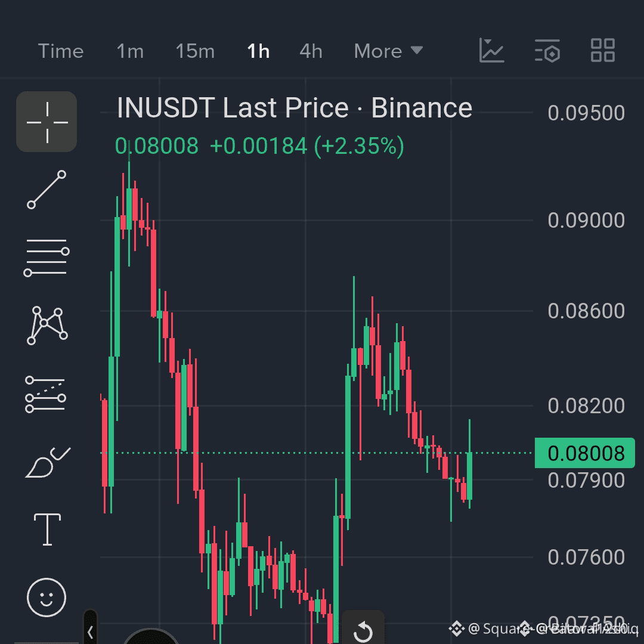Select the Fibonacci retracement tool
This screenshot has height=644, width=644.
click(x=45, y=394)
